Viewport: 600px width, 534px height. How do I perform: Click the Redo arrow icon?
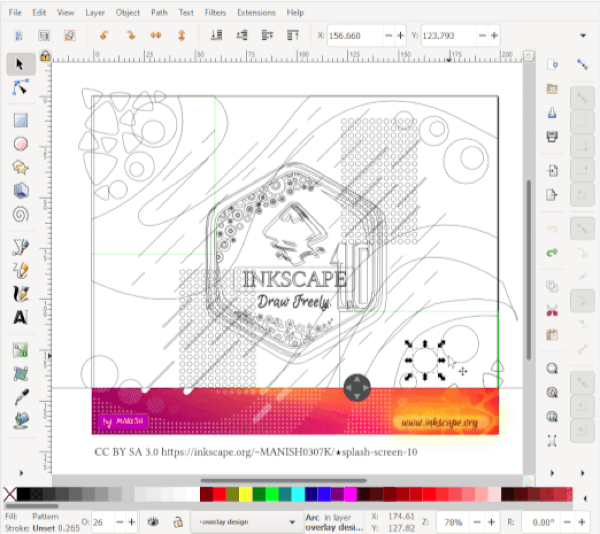tap(552, 252)
